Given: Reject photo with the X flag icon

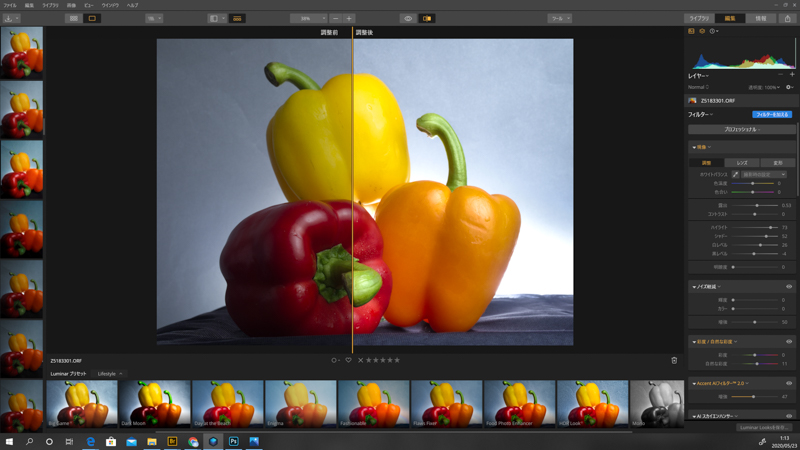Looking at the screenshot, I should point(361,360).
